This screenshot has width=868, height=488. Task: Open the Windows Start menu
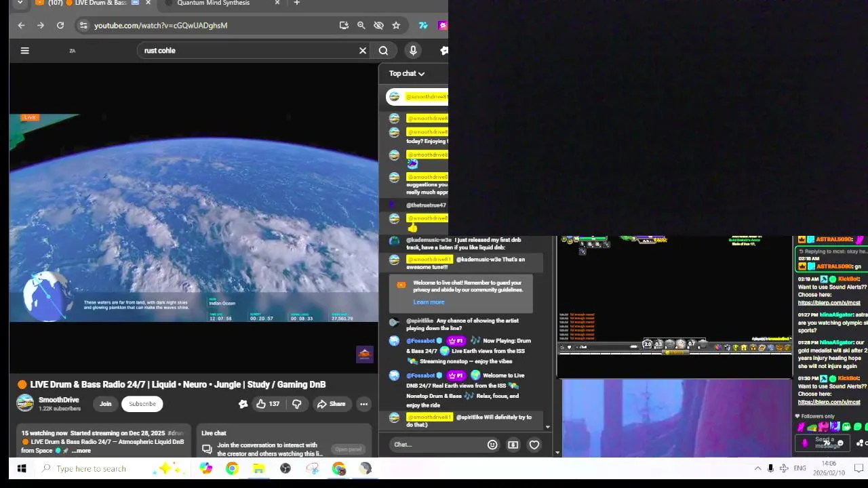[22, 468]
